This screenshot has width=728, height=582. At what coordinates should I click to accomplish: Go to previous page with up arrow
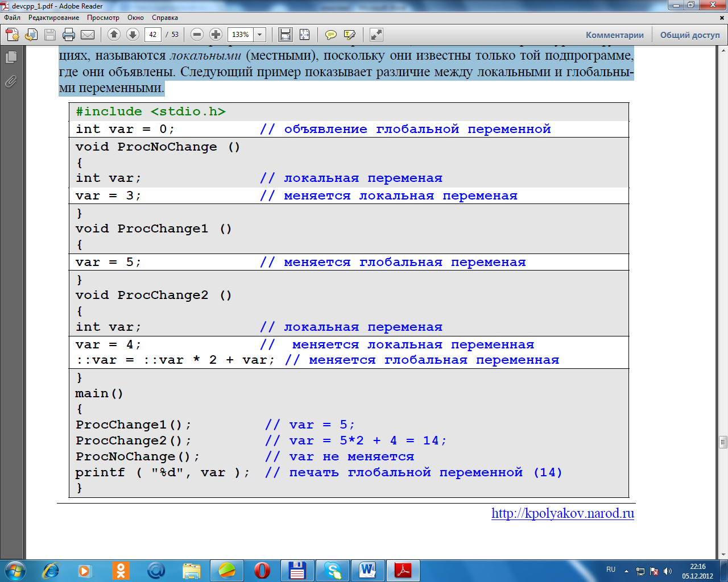pos(114,35)
